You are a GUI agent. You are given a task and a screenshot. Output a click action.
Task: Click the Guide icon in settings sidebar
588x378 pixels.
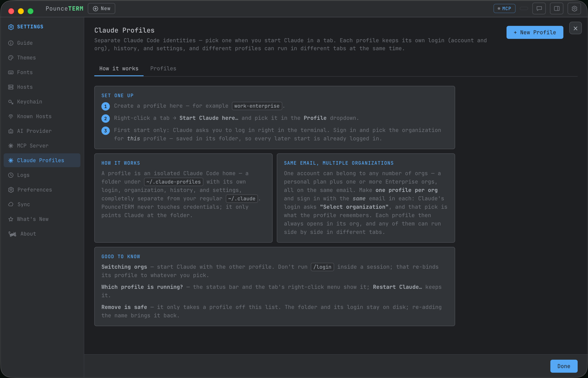point(11,43)
